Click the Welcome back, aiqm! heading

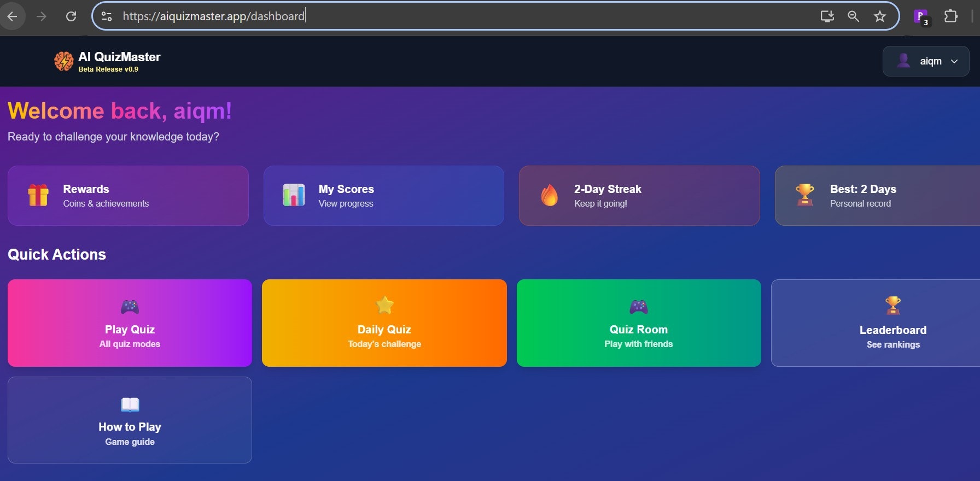tap(120, 111)
